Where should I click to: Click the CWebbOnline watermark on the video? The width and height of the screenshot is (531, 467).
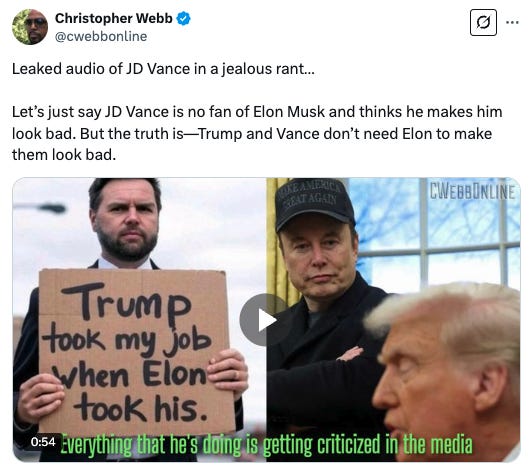click(472, 192)
